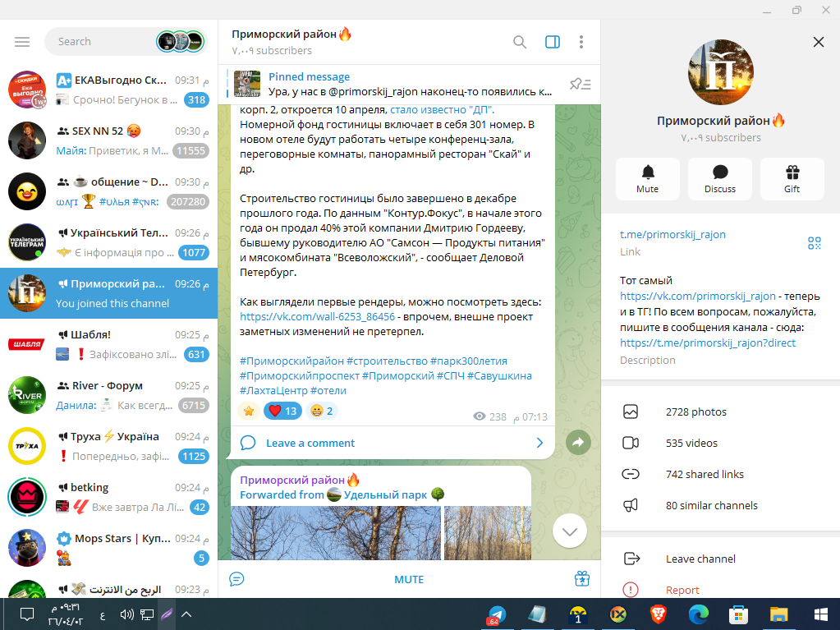The width and height of the screenshot is (840, 630).
Task: Open the "стало известно "ДП"" link
Action: (442, 110)
